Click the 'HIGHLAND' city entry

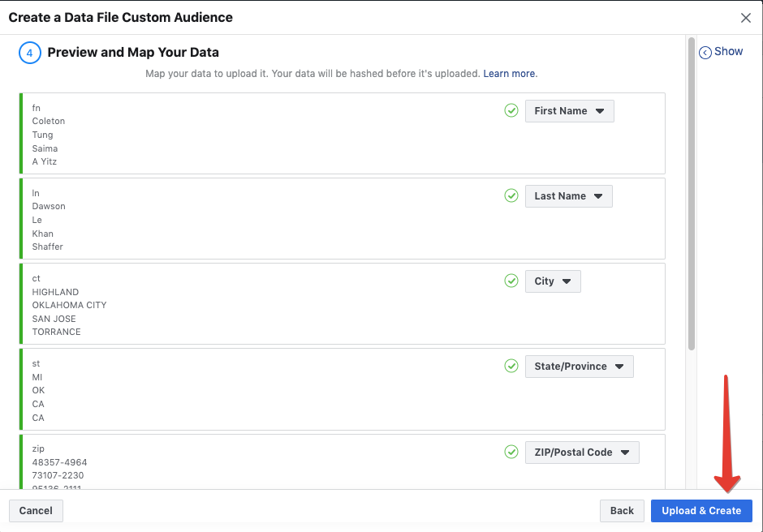tap(55, 292)
